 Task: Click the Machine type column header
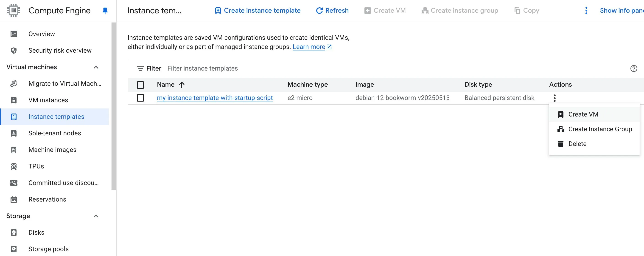coord(308,85)
